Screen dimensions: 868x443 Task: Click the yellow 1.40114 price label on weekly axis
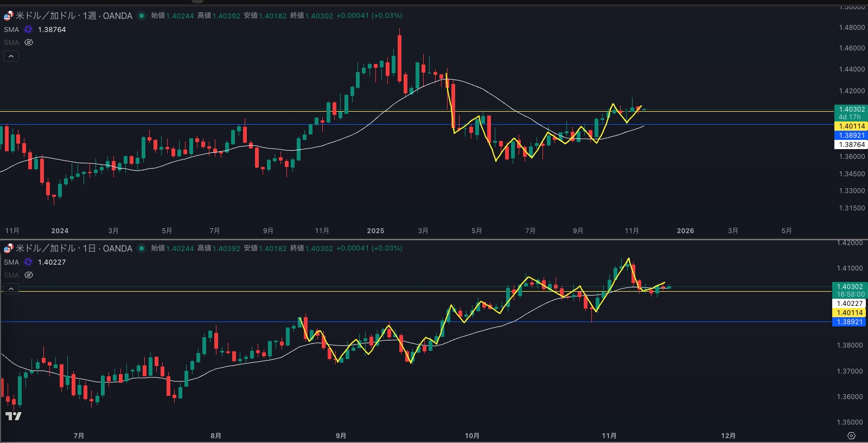[851, 126]
